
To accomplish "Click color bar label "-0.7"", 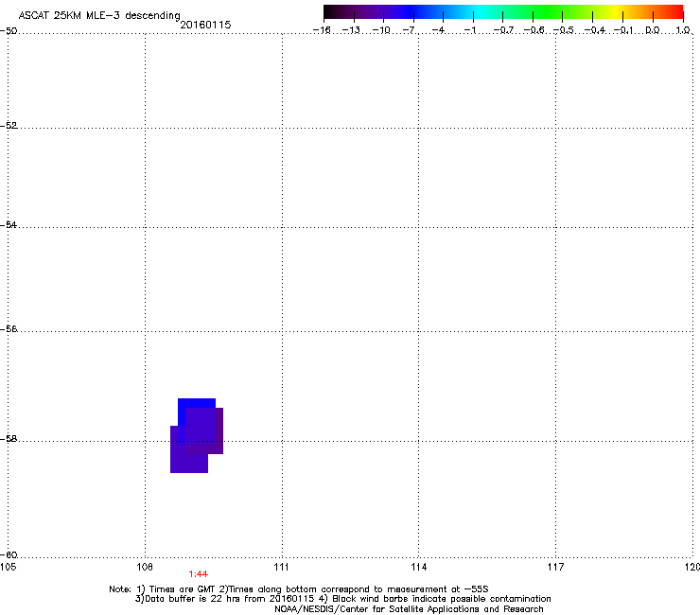I will click(503, 30).
